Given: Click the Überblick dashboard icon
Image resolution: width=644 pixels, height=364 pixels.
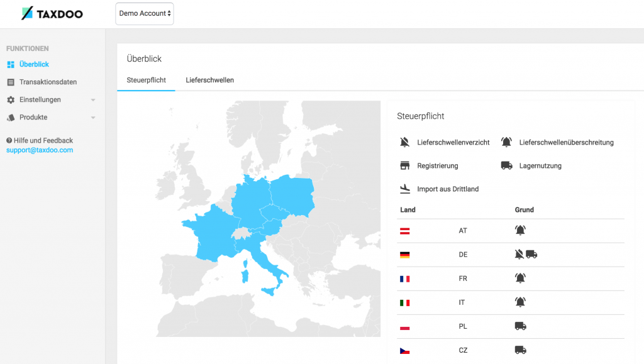Looking at the screenshot, I should point(11,64).
